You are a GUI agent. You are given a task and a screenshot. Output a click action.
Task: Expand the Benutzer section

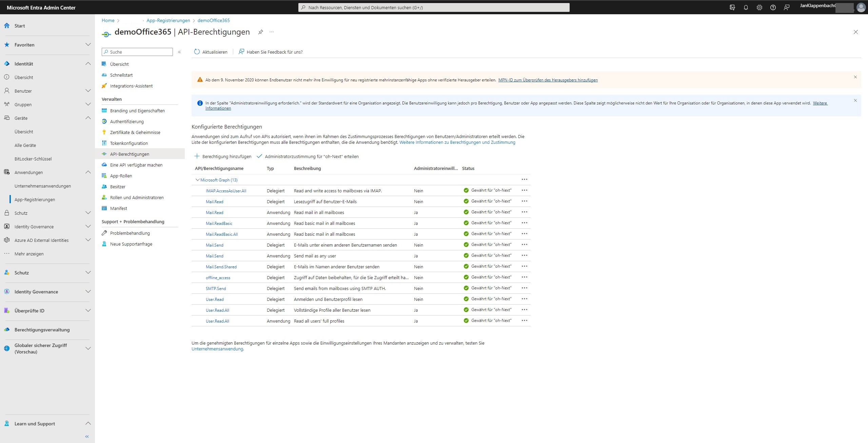(x=88, y=91)
